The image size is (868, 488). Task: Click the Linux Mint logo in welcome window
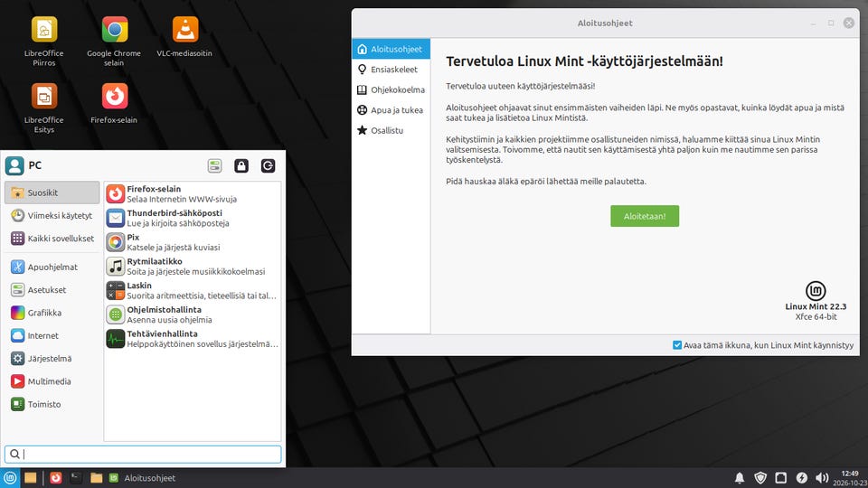click(x=816, y=290)
